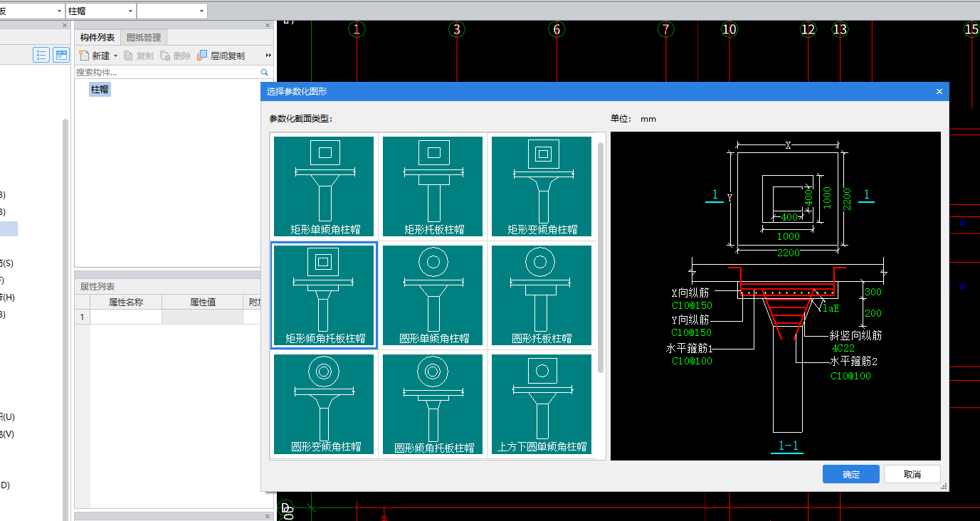Close the bottom docked panel
980x521 pixels.
[268, 517]
